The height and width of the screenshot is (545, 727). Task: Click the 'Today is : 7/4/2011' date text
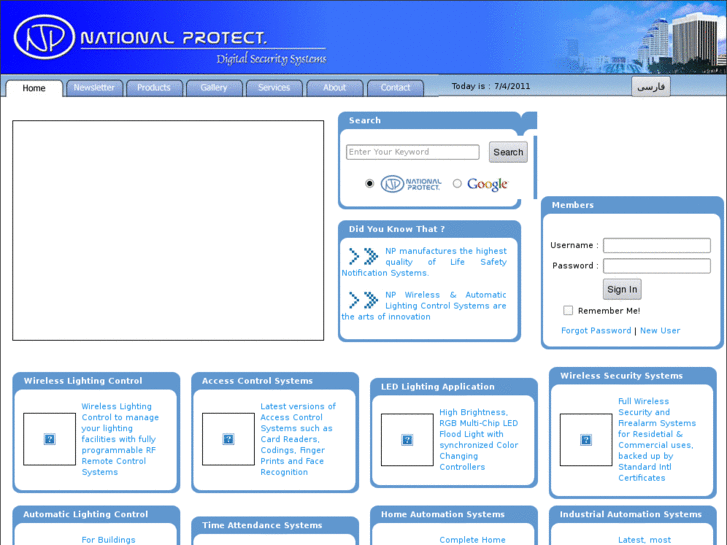tap(491, 86)
